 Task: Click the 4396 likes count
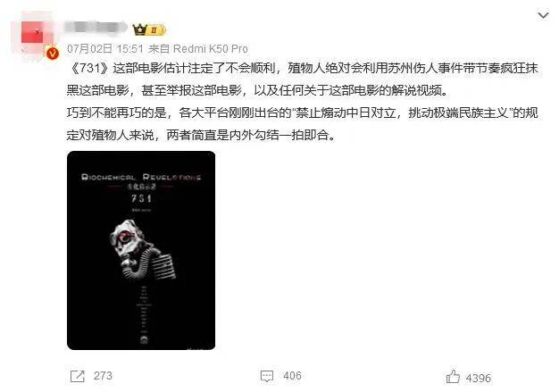coord(479,378)
